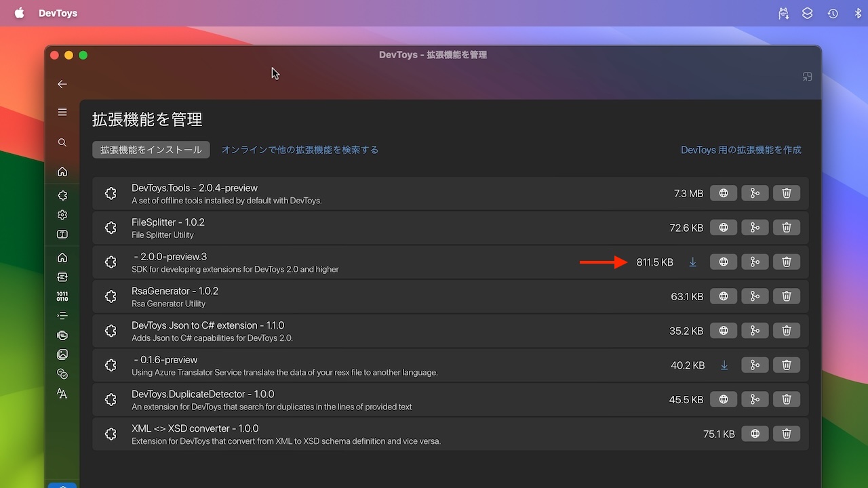Open the 1011 0110 Encoders/Decoders icon
868x488 pixels.
pos(62,296)
